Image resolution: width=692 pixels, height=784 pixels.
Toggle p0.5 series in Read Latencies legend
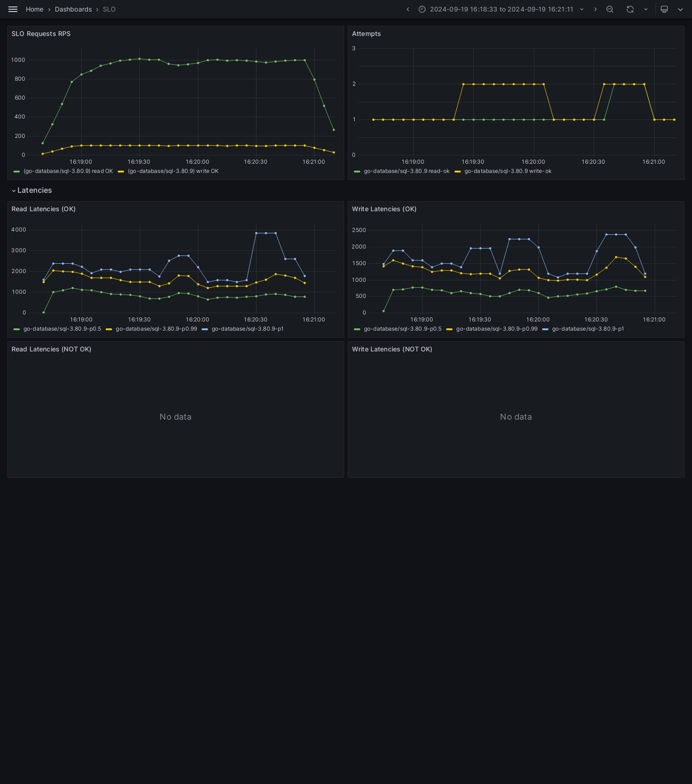pyautogui.click(x=62, y=329)
